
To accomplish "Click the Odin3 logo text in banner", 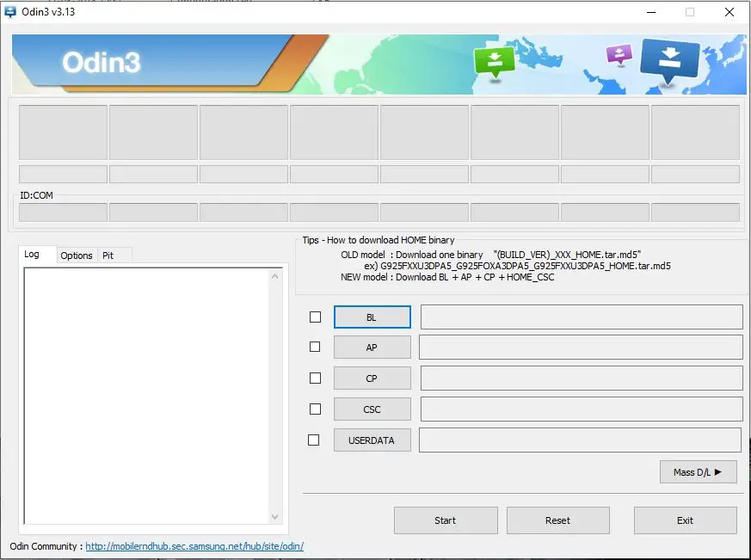I will point(102,63).
